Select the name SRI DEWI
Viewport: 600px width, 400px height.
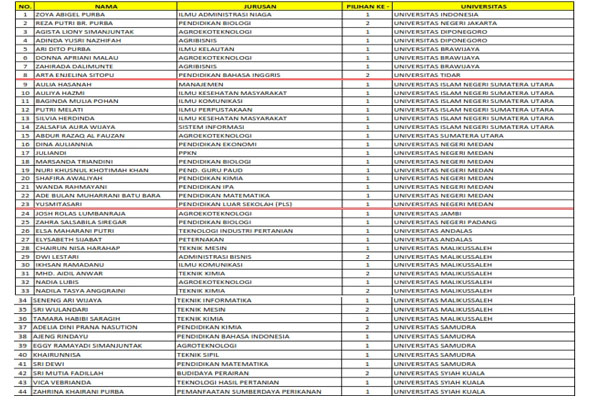[49, 364]
